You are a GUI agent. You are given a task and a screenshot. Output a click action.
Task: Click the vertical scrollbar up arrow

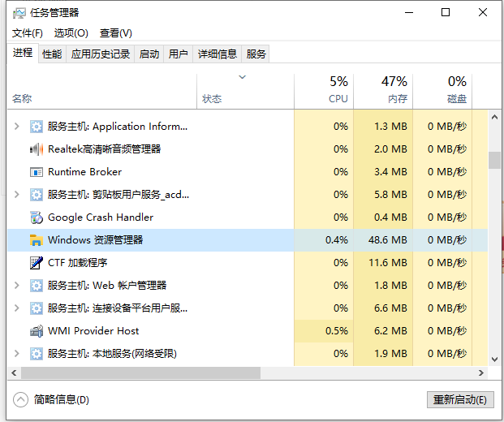[494, 117]
